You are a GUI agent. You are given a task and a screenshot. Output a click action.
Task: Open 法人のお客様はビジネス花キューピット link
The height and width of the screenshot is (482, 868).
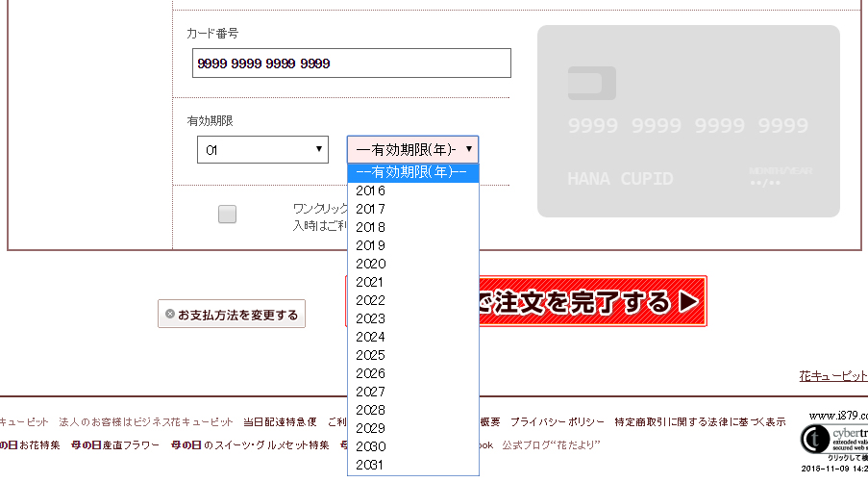tap(145, 422)
